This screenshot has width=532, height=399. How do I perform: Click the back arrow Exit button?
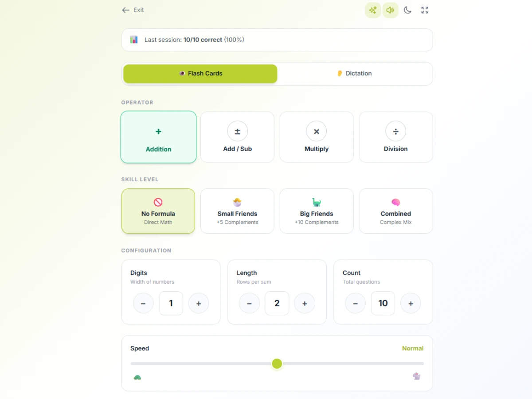tap(133, 10)
